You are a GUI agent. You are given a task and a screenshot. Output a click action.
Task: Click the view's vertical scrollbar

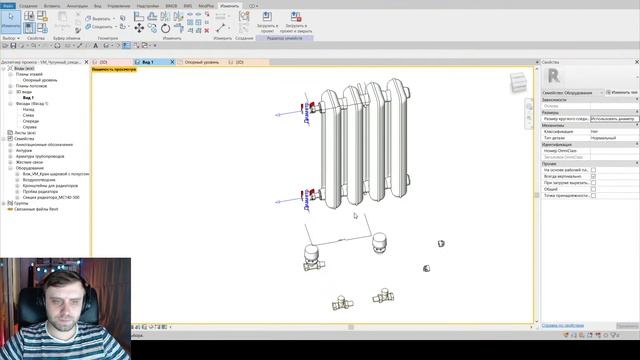537,195
